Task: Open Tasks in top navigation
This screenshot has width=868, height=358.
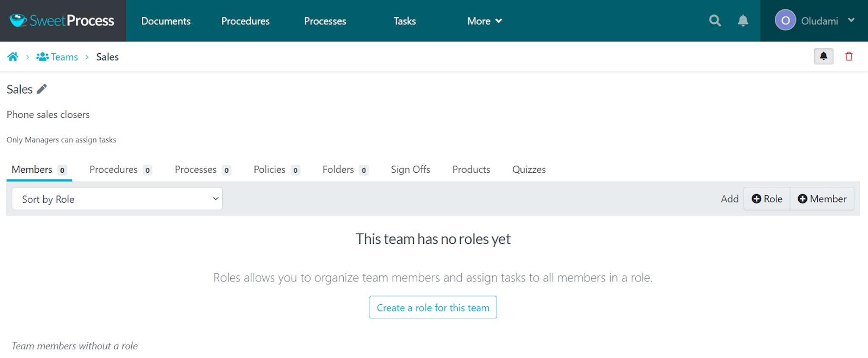Action: [x=404, y=21]
